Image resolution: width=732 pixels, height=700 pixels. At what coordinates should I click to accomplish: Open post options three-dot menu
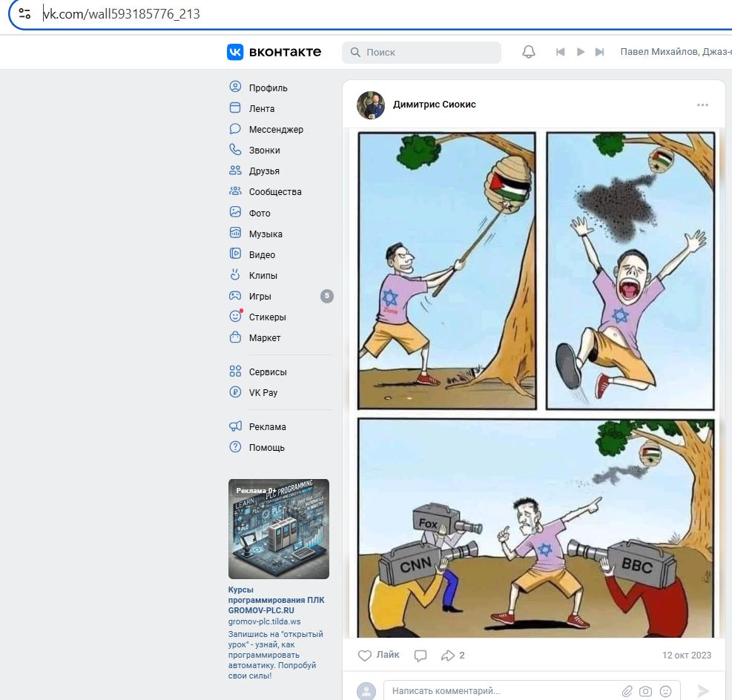(x=702, y=105)
